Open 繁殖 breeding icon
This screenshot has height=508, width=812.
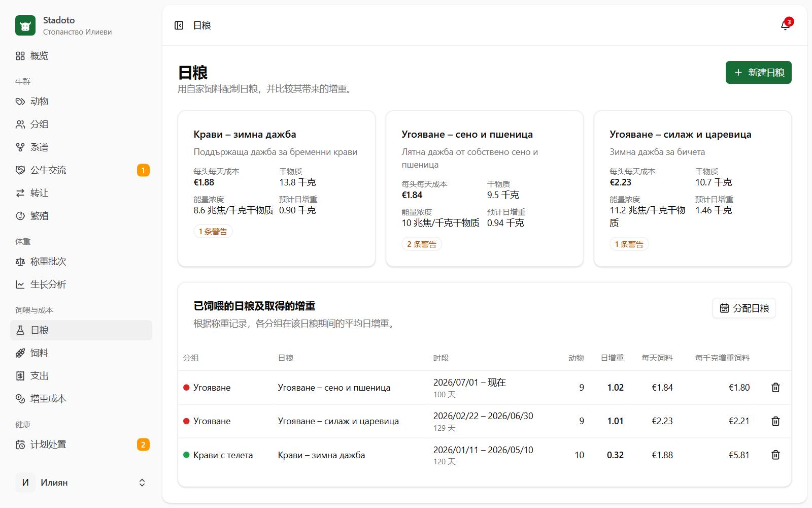tap(20, 216)
